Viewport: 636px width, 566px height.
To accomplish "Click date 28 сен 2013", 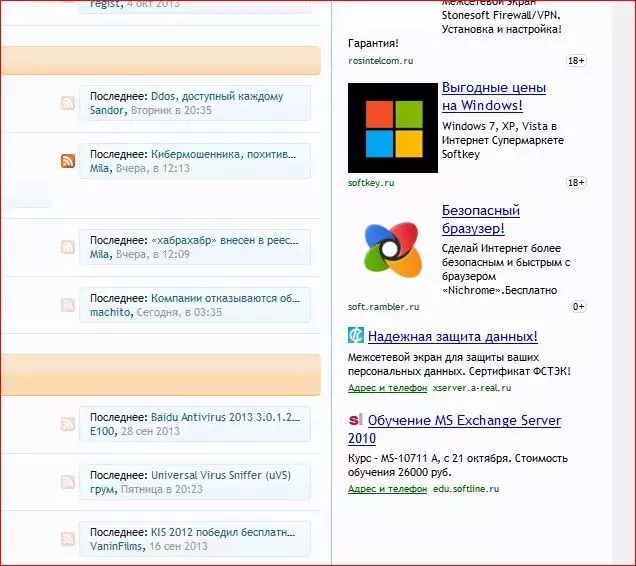I will (150, 431).
